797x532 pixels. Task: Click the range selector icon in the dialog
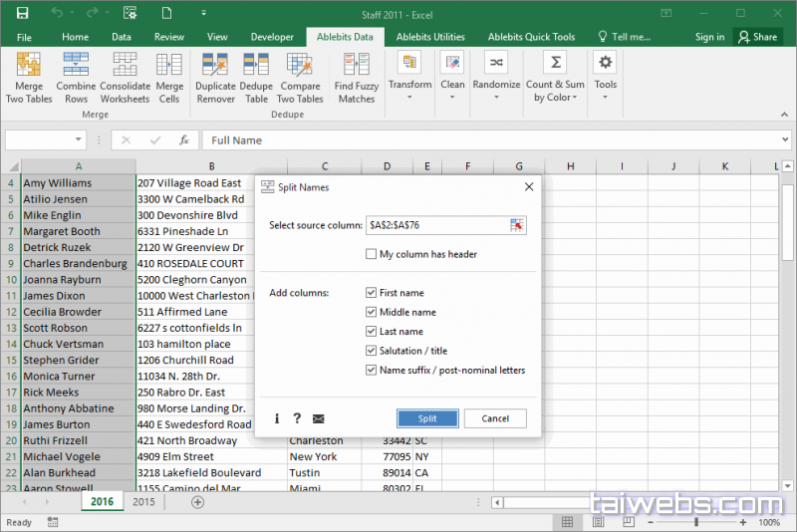pos(516,226)
